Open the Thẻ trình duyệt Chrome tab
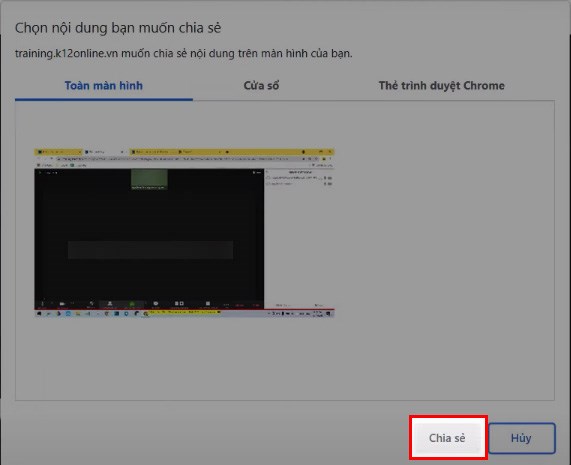This screenshot has height=465, width=571. (441, 86)
